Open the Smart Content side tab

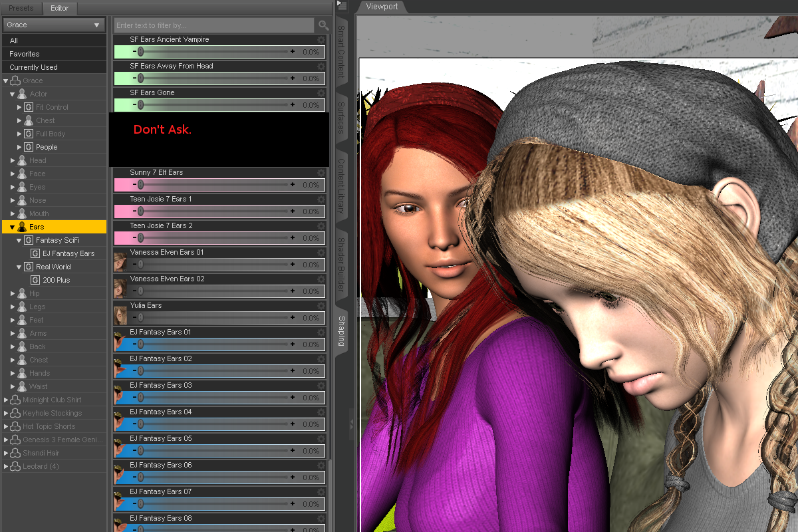(x=340, y=51)
